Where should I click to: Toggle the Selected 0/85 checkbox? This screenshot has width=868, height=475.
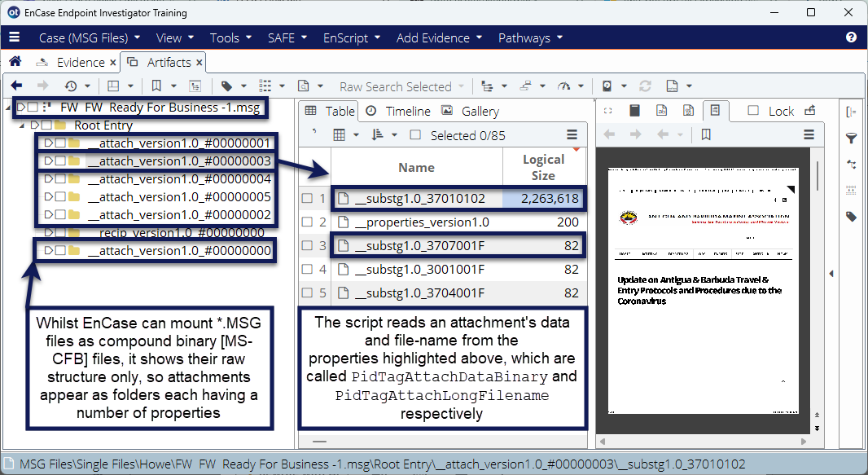point(415,135)
